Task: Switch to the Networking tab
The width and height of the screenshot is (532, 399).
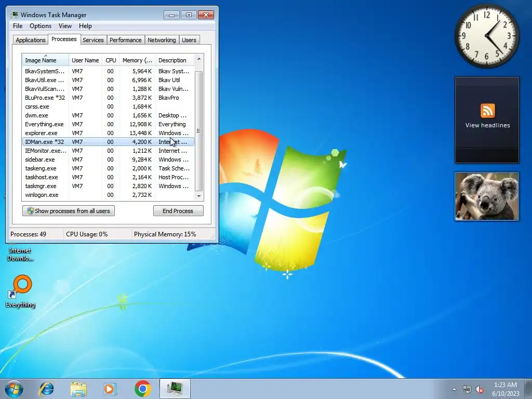Action: point(162,40)
